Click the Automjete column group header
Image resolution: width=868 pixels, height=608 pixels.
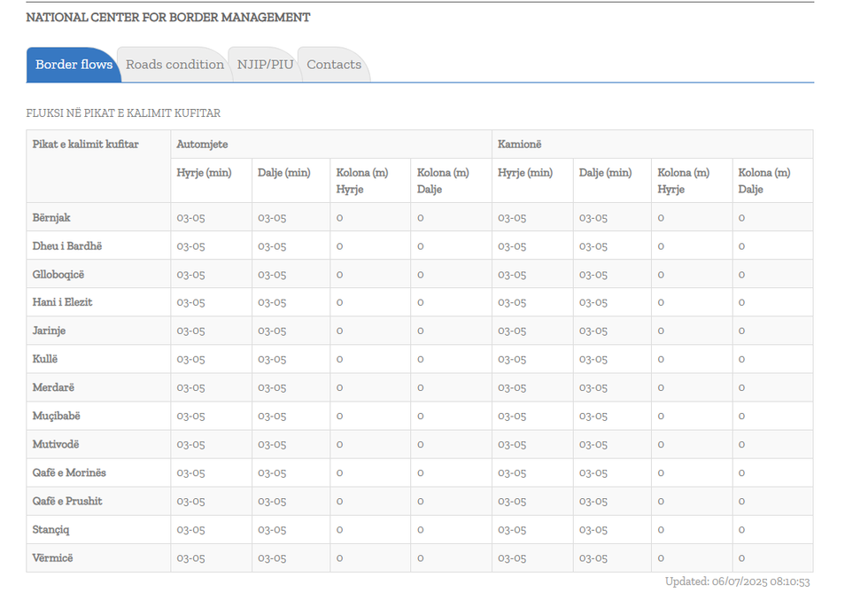point(202,144)
